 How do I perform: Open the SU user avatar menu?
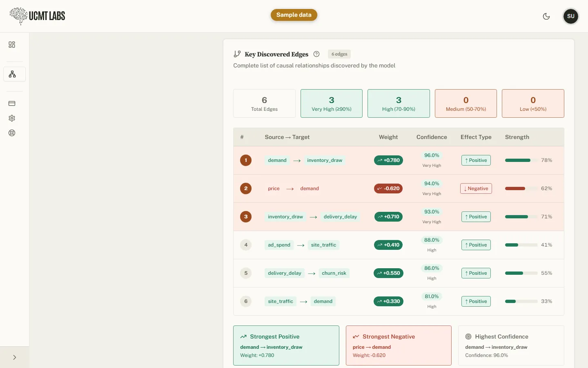571,16
